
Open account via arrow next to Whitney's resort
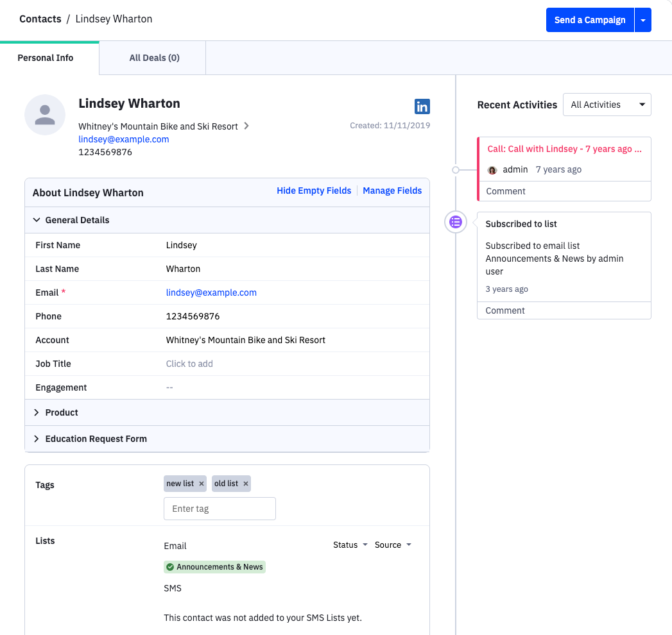pyautogui.click(x=246, y=126)
